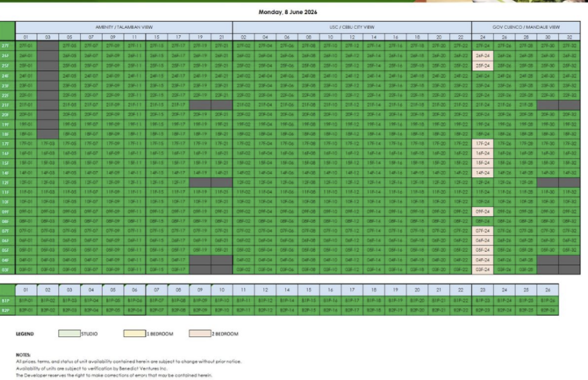Click unit cell 27F-32
The height and width of the screenshot is (380, 588).
tap(569, 46)
